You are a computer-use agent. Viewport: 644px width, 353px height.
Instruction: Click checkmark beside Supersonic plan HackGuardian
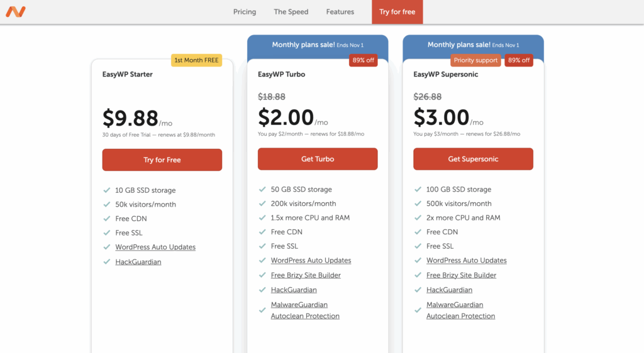click(418, 290)
